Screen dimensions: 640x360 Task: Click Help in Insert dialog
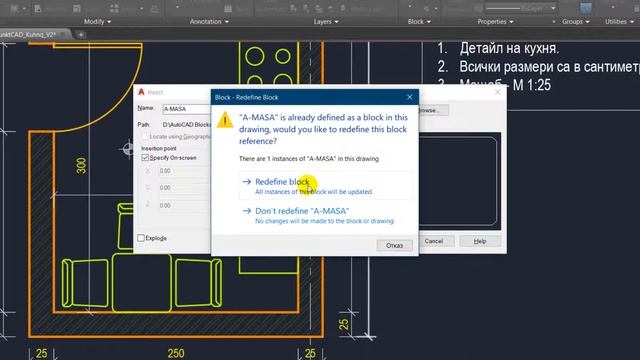coord(480,241)
